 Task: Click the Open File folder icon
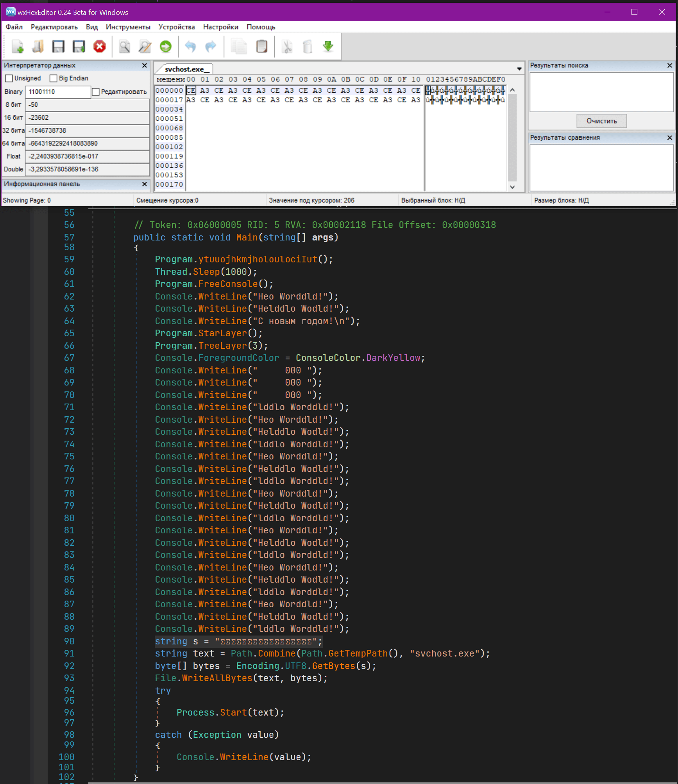tap(38, 47)
